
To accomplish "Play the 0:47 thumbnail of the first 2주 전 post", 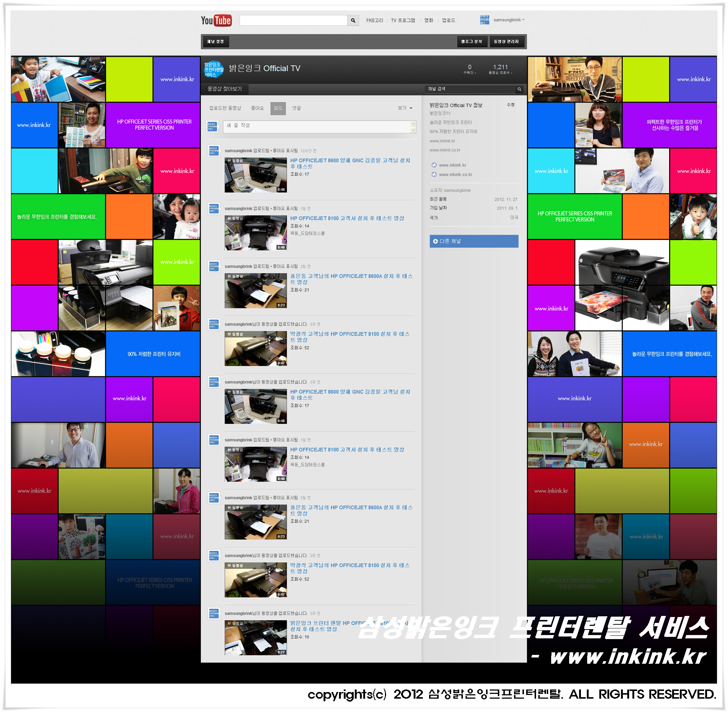I will coord(256,348).
